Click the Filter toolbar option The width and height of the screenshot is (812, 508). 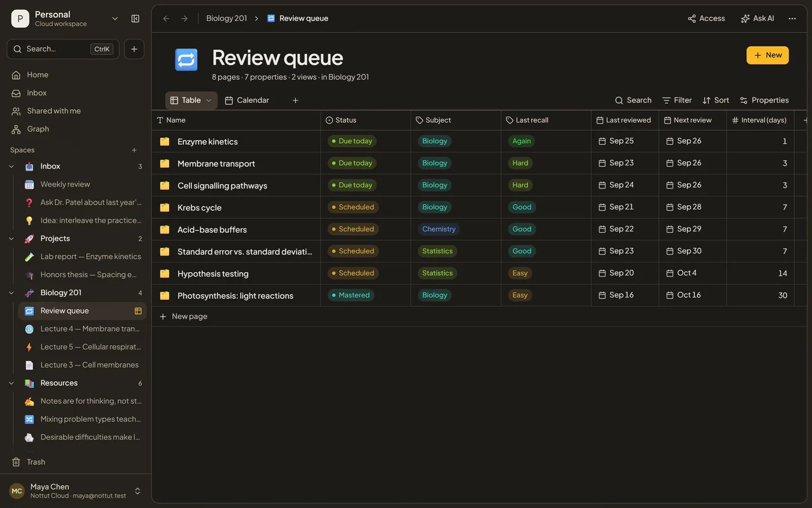click(677, 101)
